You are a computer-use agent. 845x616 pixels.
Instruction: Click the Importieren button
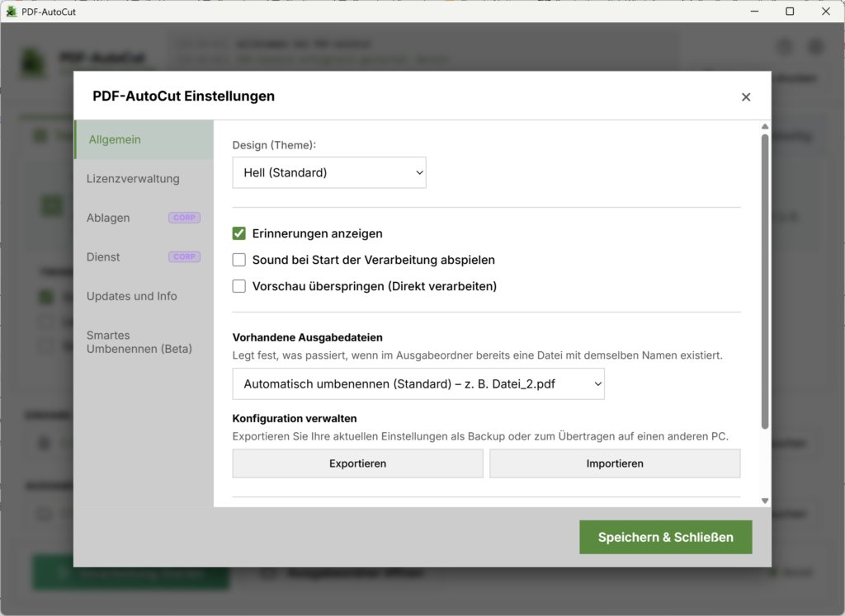615,463
